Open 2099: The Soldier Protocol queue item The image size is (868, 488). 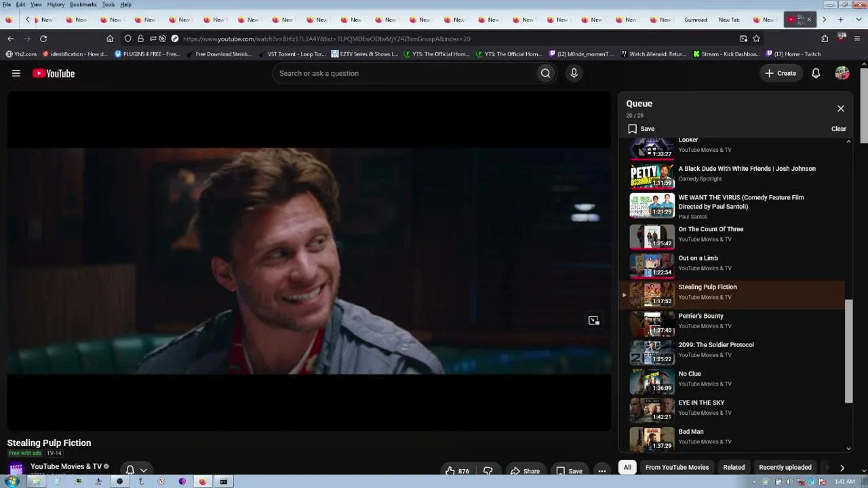point(734,352)
